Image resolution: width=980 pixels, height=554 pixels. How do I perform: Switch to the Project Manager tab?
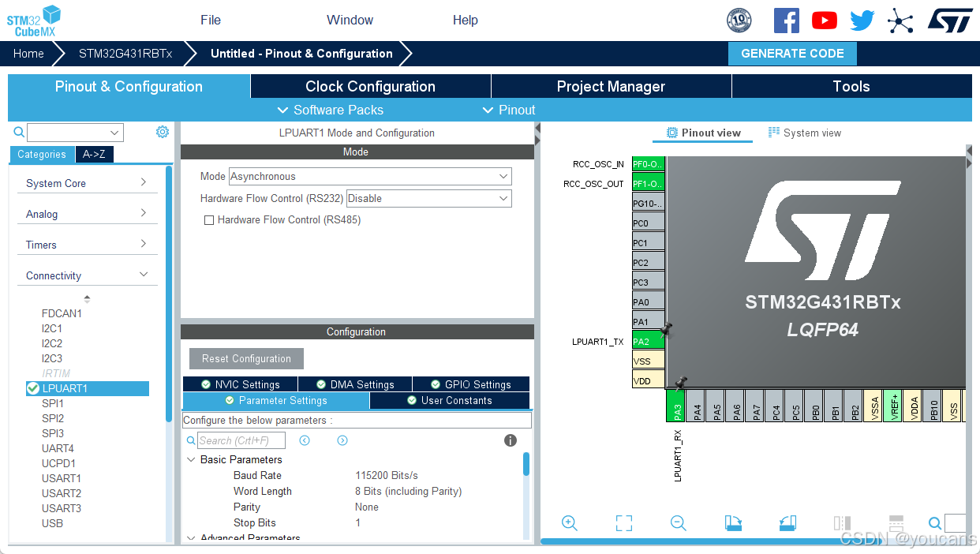click(x=611, y=86)
